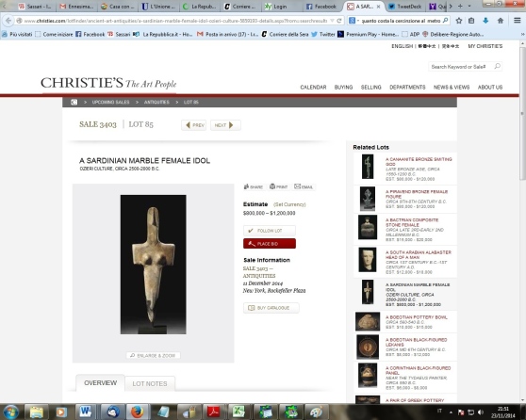Click the Firefox home icon
The image size is (526, 420).
click(x=501, y=21)
